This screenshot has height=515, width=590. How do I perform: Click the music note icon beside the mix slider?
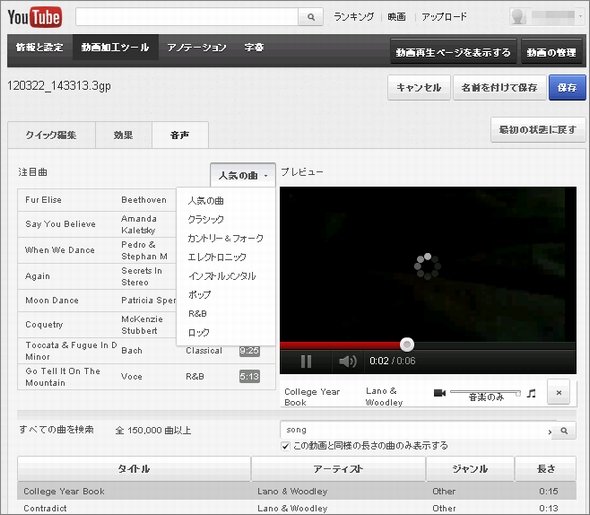(x=531, y=393)
